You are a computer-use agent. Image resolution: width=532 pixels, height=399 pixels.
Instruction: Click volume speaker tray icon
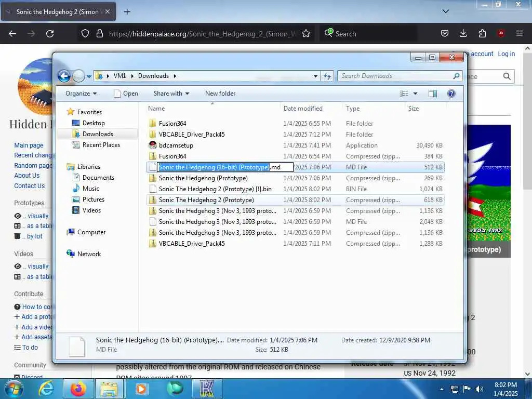[x=479, y=389]
